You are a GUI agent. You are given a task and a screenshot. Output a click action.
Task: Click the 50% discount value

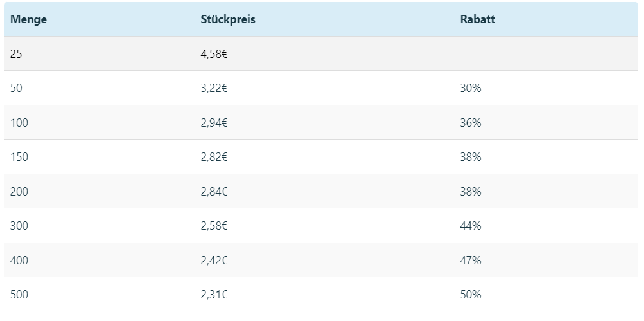[471, 295]
